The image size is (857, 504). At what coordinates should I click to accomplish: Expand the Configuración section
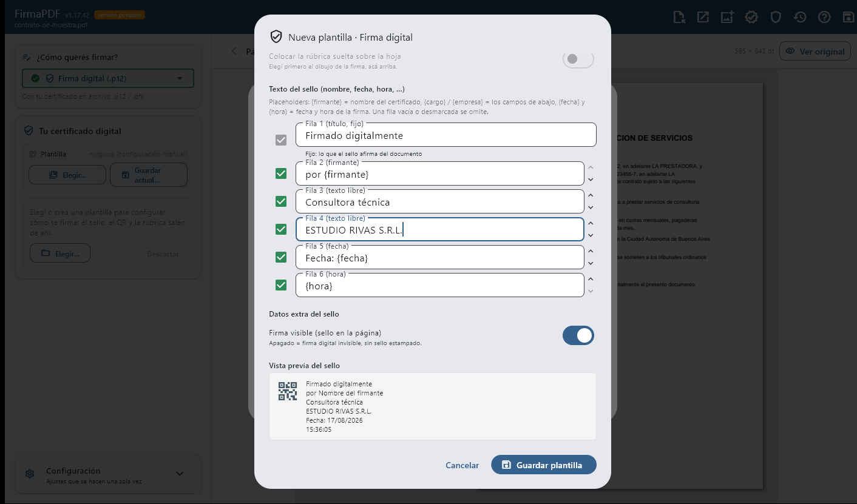coord(108,474)
